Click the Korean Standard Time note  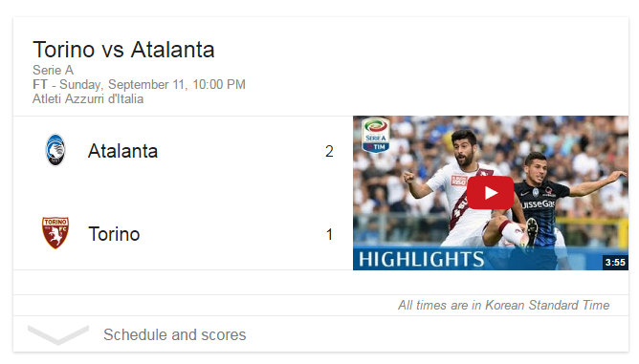(x=504, y=305)
